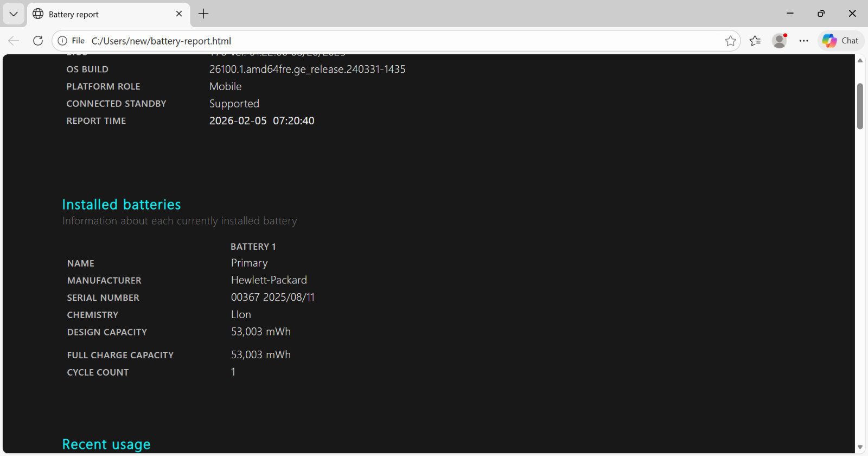This screenshot has width=868, height=456.
Task: Click serial number 00367 2025/08/11
Action: 273,297
